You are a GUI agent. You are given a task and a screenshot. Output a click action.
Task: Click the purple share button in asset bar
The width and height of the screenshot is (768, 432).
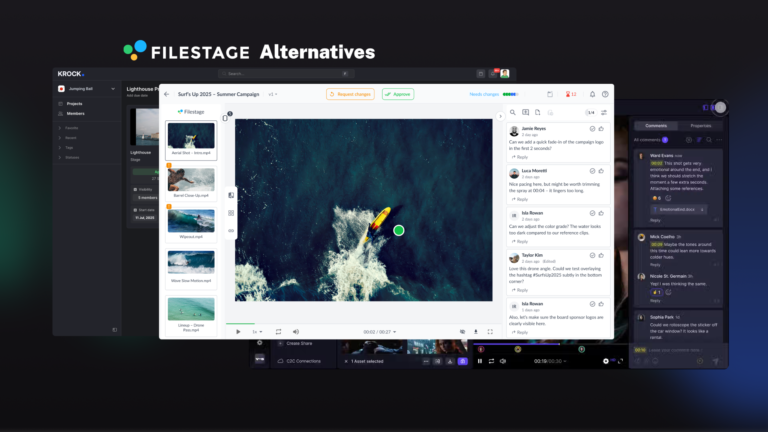point(462,361)
